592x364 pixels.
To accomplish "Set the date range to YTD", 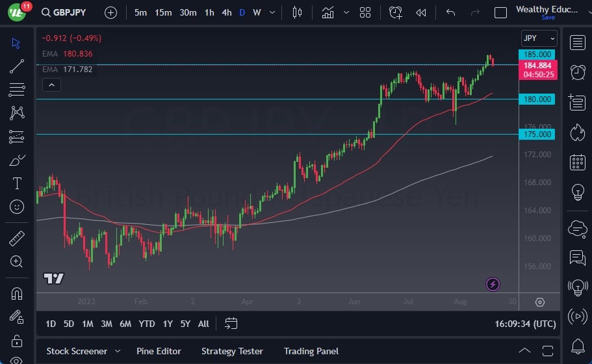I will point(147,324).
